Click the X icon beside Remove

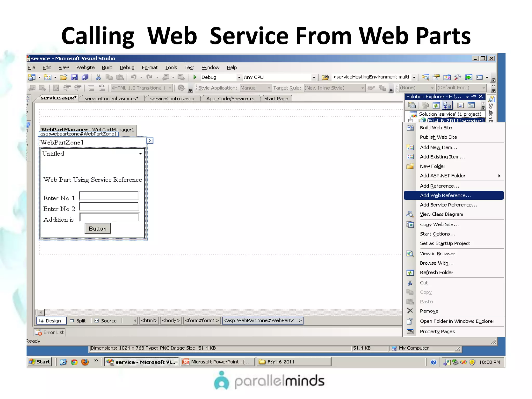pyautogui.click(x=410, y=311)
